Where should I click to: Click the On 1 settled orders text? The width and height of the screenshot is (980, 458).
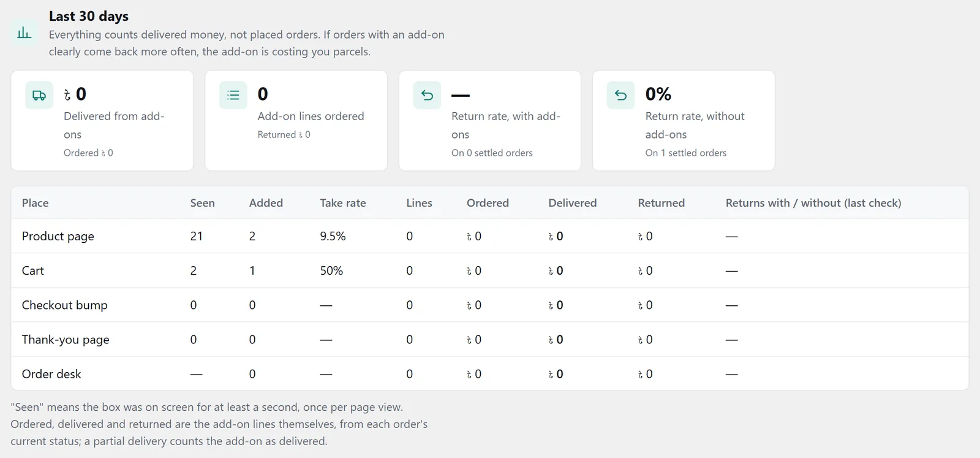[x=685, y=153]
